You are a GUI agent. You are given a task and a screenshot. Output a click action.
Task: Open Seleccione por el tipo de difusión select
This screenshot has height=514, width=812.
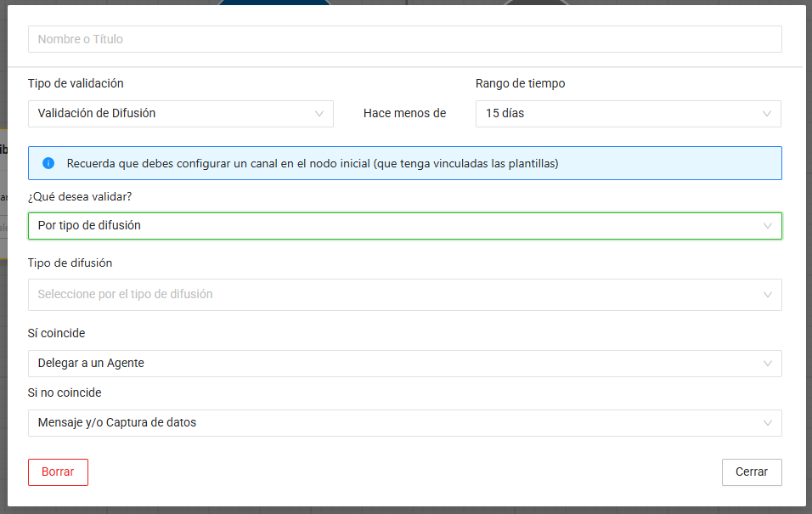click(391, 295)
